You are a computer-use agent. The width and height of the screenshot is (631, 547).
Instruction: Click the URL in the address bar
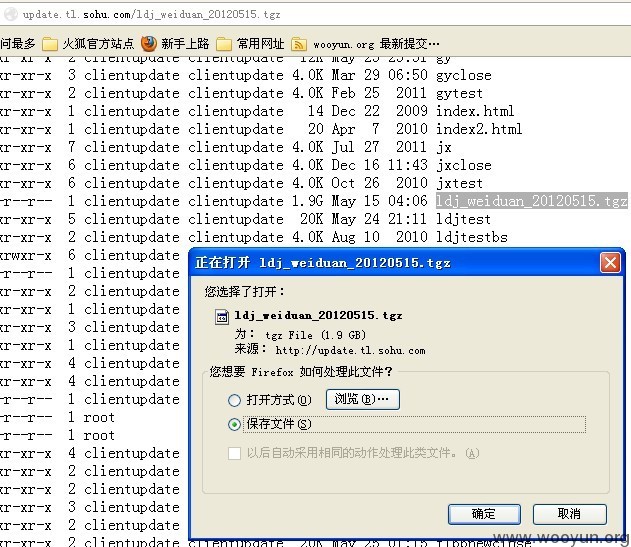click(x=151, y=14)
